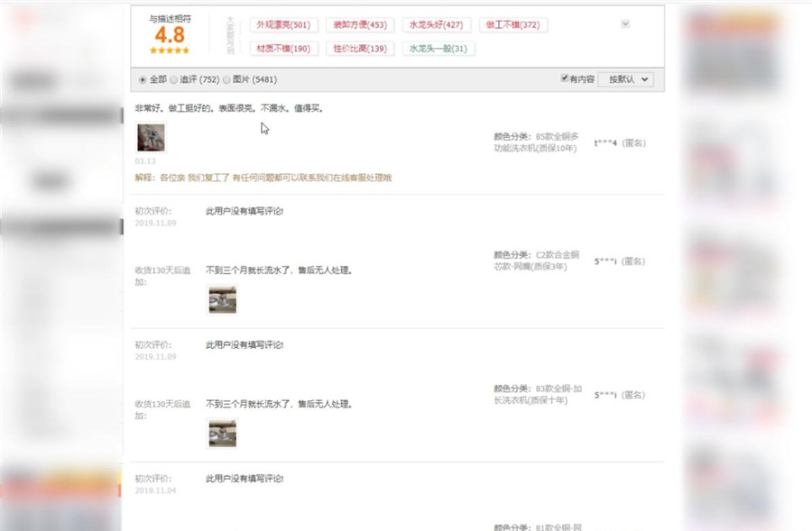Click the 4.8 rating score
The image size is (812, 531).
click(170, 35)
